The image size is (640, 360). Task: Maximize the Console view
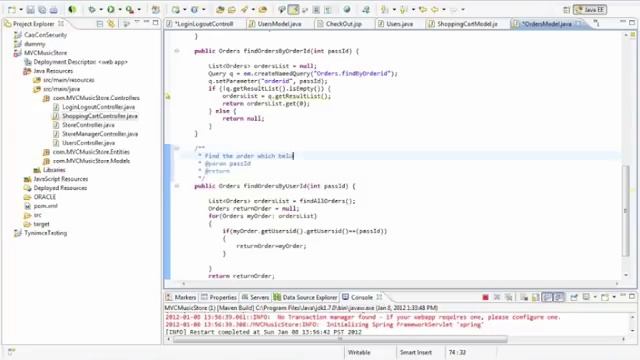(x=632, y=296)
